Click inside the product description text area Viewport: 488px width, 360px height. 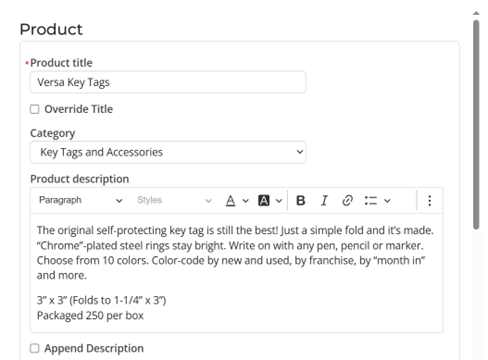[237, 273]
